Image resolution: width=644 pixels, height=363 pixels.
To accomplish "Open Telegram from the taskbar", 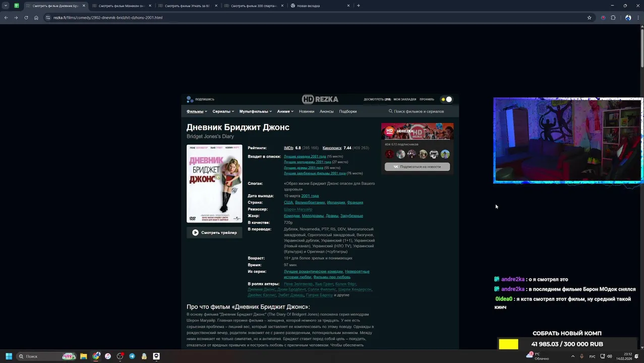I will click(132, 356).
